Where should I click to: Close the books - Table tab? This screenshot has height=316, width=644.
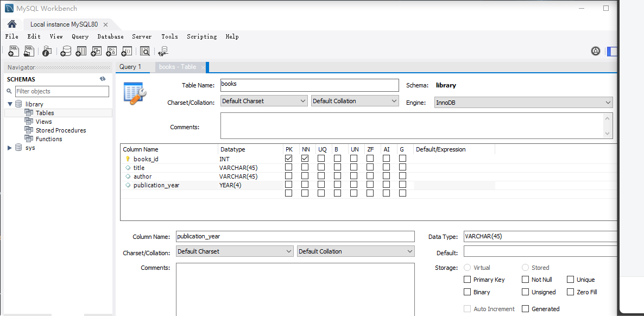coord(203,67)
